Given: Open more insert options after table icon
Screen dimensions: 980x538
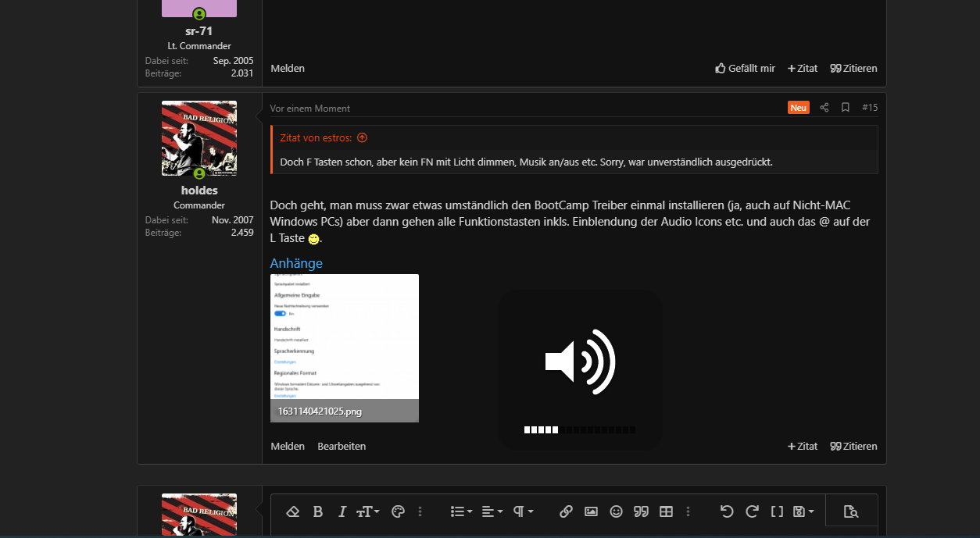Looking at the screenshot, I should coord(688,511).
